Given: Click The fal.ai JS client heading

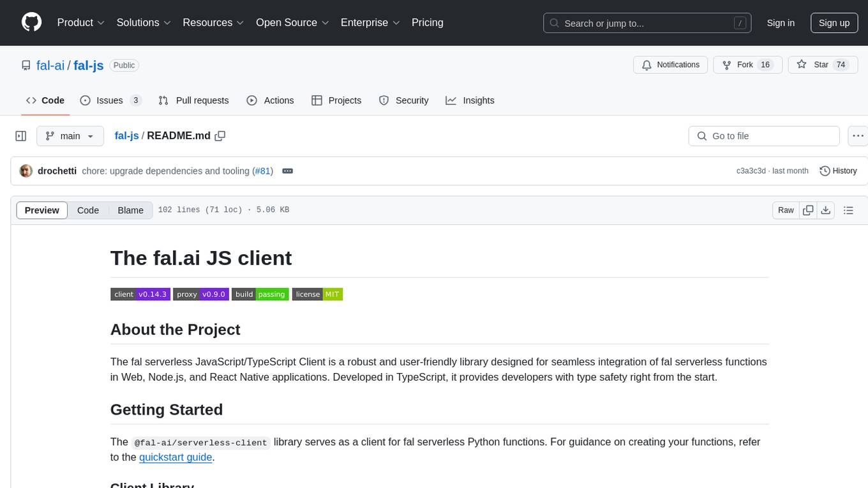Looking at the screenshot, I should (x=201, y=258).
